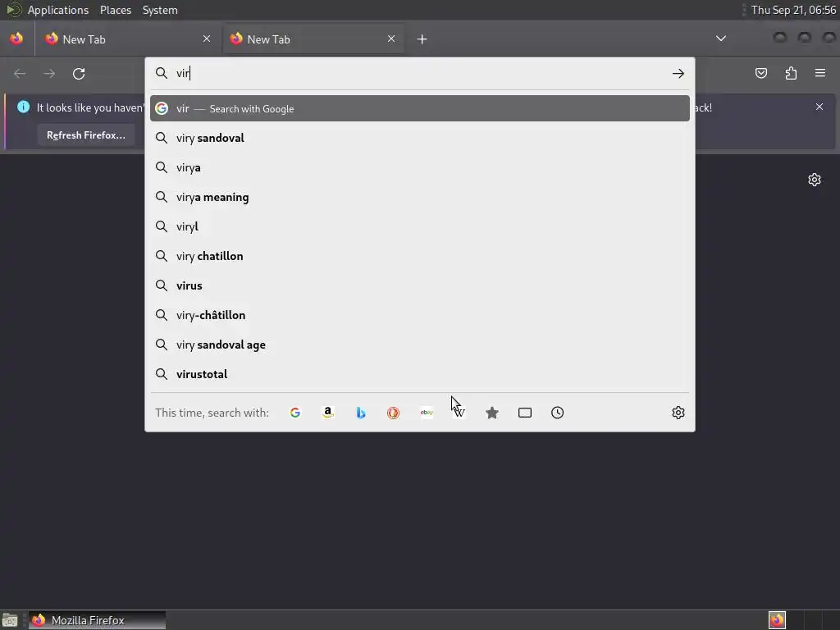This screenshot has height=630, width=840.
Task: Open the Extensions puzzle icon
Action: tap(791, 73)
